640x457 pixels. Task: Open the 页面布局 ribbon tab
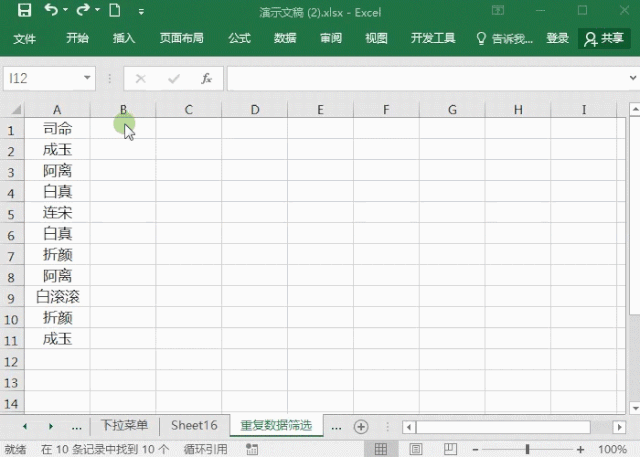(182, 38)
